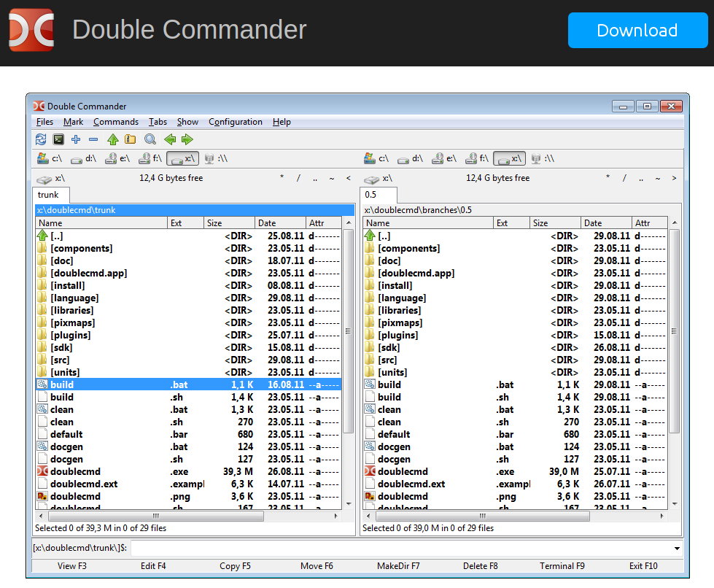Screen dimensions: 714x588
Task: Click the right panel x:\ drive list icon
Action: pyautogui.click(x=371, y=179)
